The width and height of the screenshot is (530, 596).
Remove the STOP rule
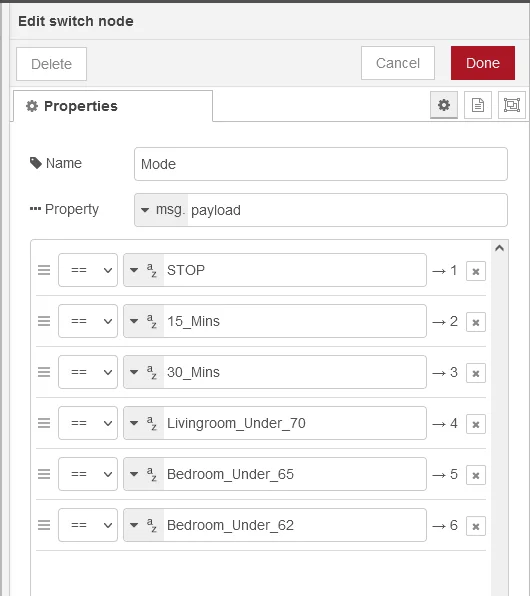[x=476, y=271]
